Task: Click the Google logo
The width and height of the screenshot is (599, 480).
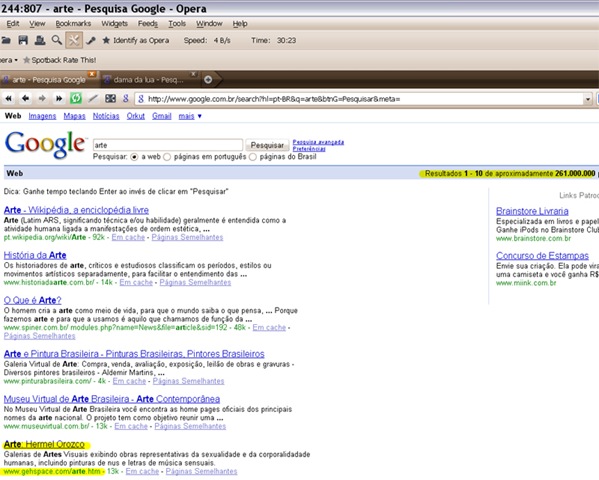Action: [45, 144]
